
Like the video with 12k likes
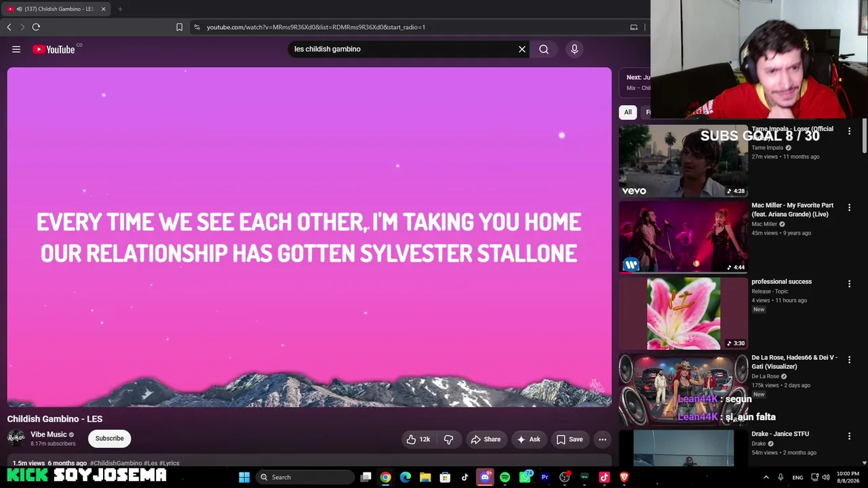[x=418, y=439]
